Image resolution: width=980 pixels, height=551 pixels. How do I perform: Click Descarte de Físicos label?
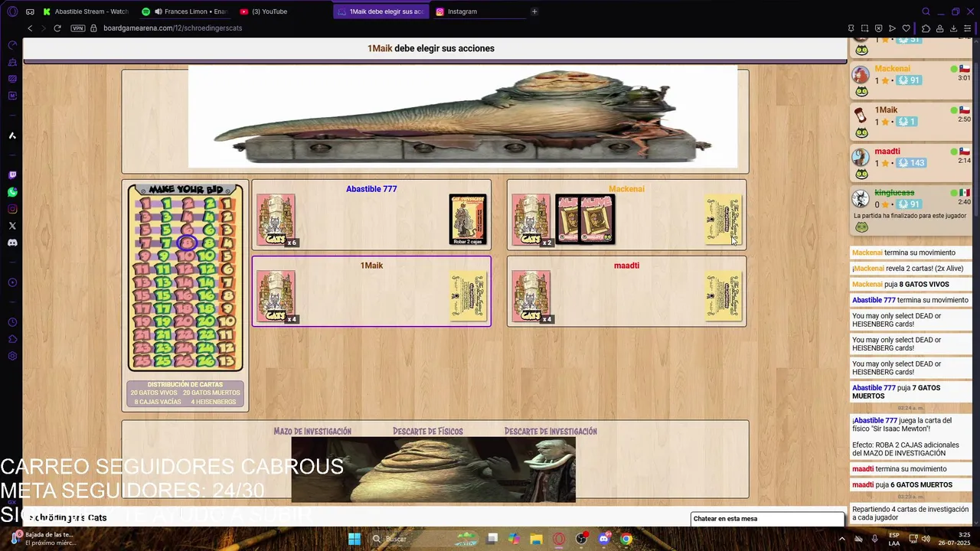coord(427,432)
